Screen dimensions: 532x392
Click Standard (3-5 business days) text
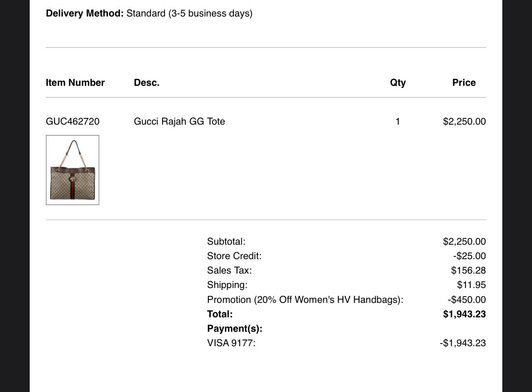tap(189, 13)
